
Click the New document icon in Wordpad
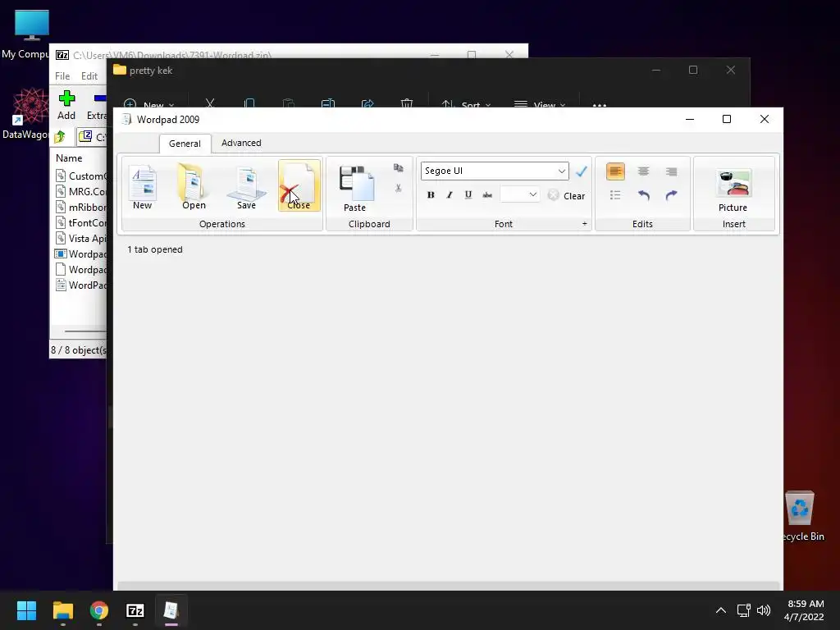point(143,188)
